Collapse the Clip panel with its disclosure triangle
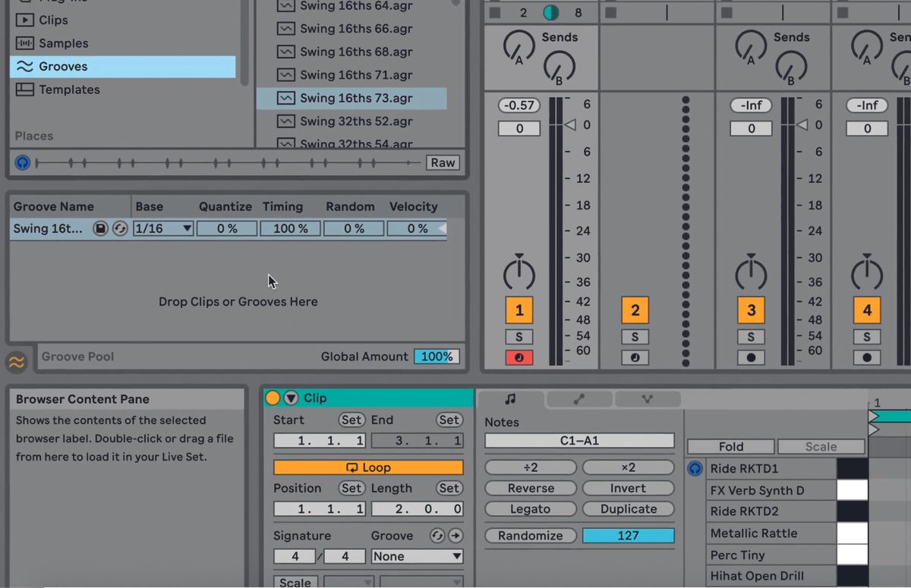Viewport: 911px width, 588px height. point(291,398)
